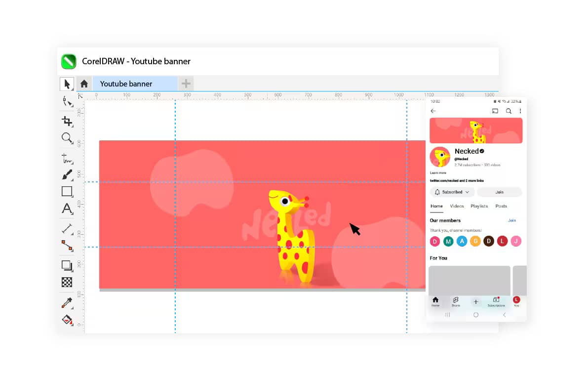Screen dimensions: 588x381
Task: Select the Shape tool
Action: pyautogui.click(x=68, y=101)
